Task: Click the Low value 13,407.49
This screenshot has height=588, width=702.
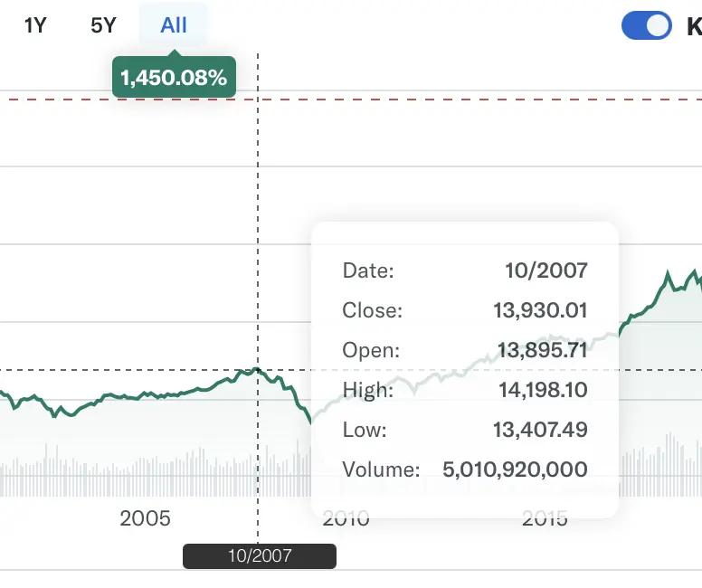Action: [x=540, y=430]
